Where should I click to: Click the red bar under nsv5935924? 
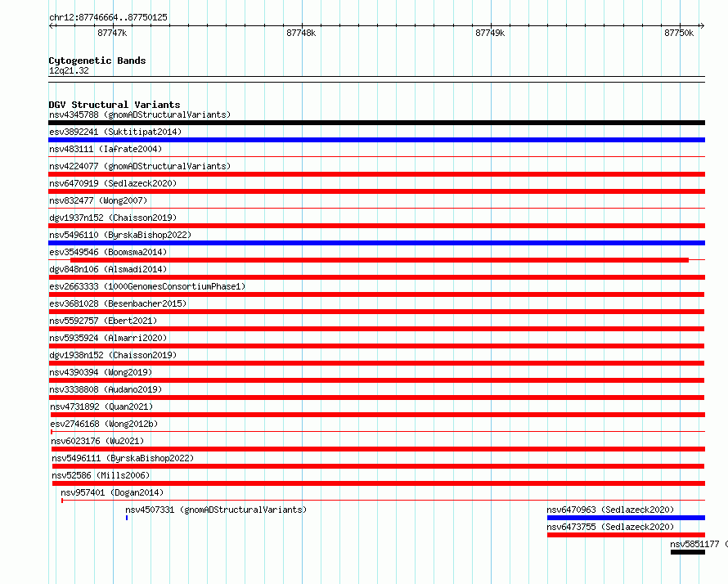tap(376, 346)
